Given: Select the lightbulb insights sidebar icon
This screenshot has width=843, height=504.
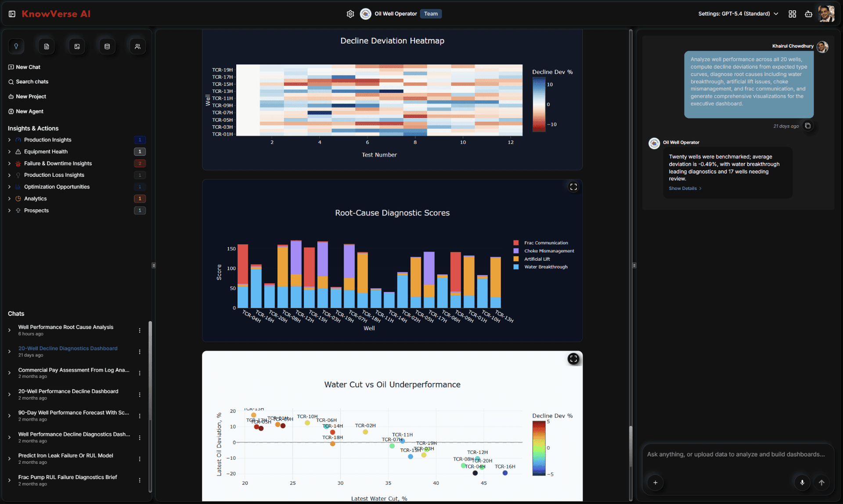Looking at the screenshot, I should coord(16,46).
